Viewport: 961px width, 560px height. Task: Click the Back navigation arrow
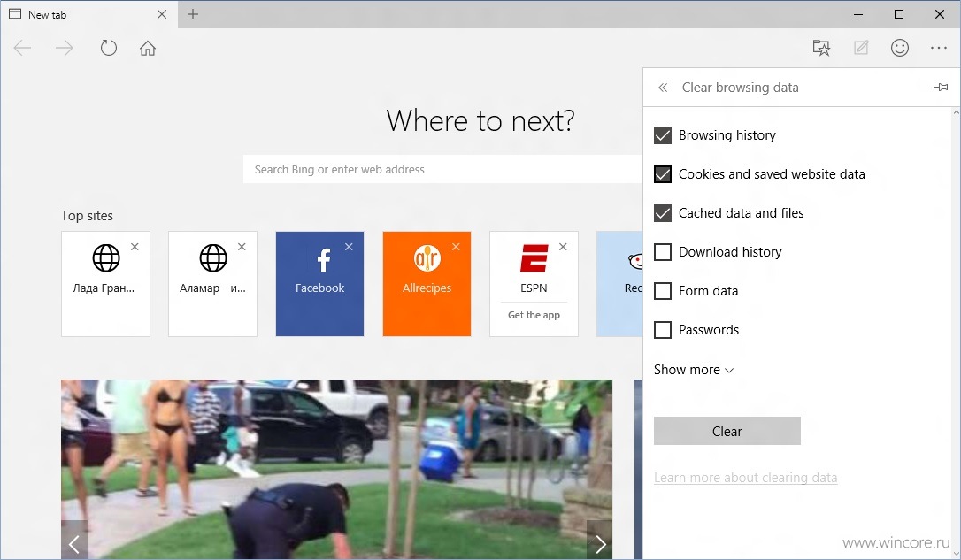click(x=22, y=48)
